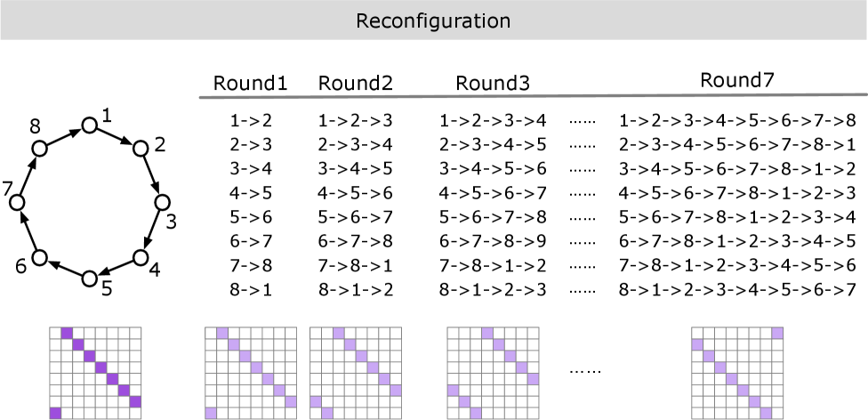Screen dimensions: 868x420
Task: Open the Round7 column header
Action: click(737, 80)
